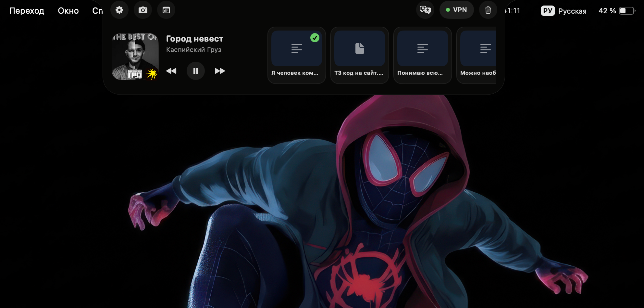Click the 42 % battery percentage
Viewport: 644px width, 308px height.
(607, 11)
